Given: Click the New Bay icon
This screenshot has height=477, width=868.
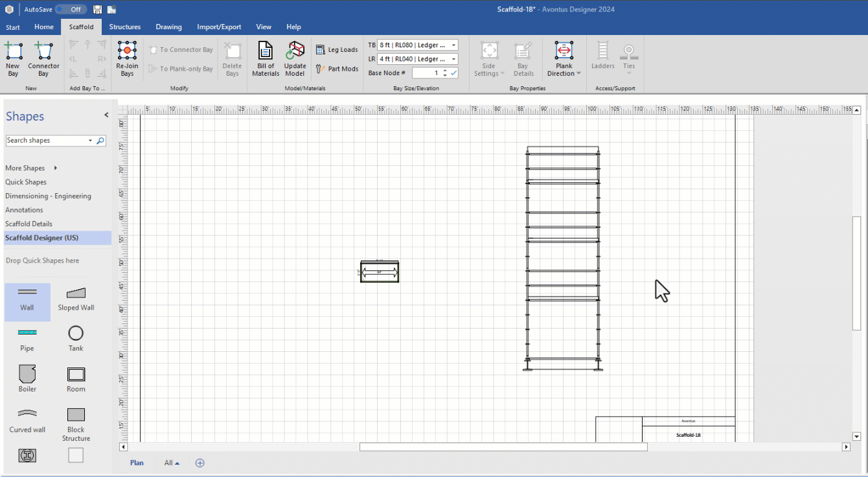Looking at the screenshot, I should point(13,59).
